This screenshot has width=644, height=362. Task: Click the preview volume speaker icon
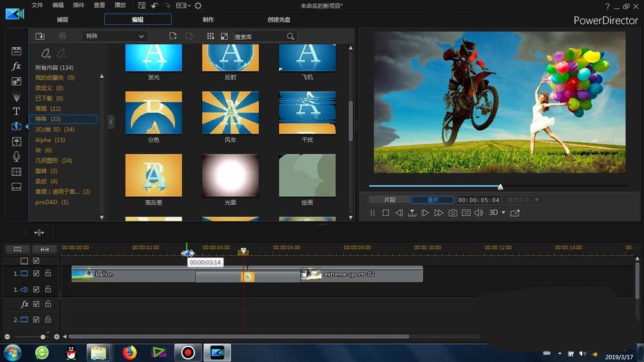pyautogui.click(x=479, y=213)
